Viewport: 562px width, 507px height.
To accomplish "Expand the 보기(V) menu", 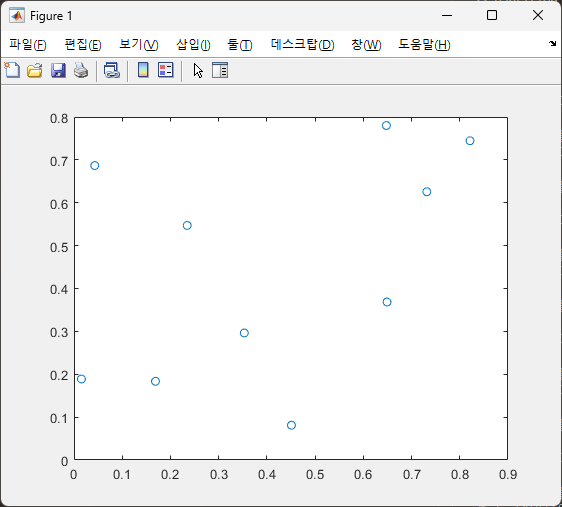I will click(139, 45).
